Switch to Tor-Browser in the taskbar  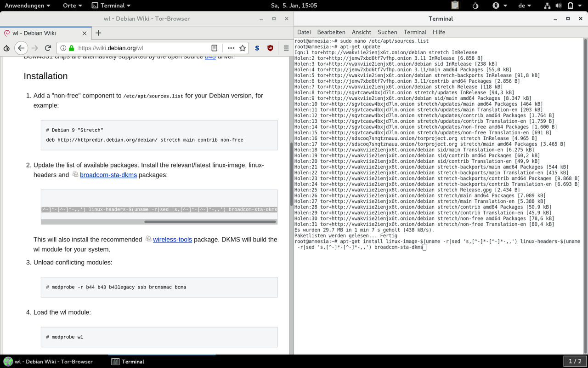49,362
